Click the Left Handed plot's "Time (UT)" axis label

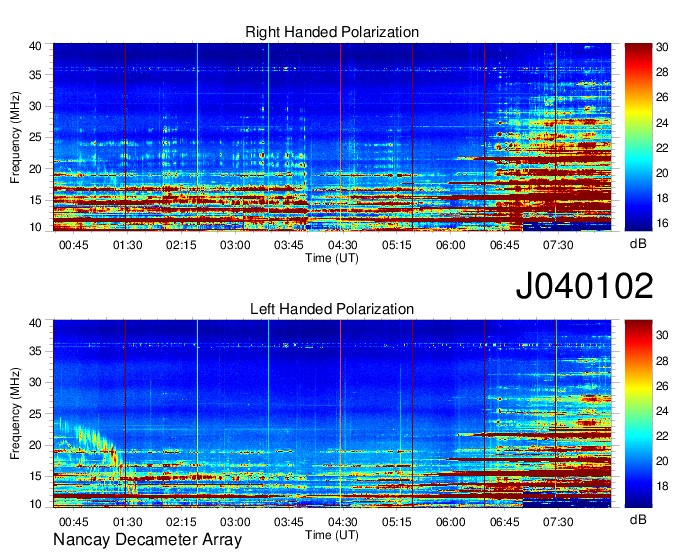(332, 535)
